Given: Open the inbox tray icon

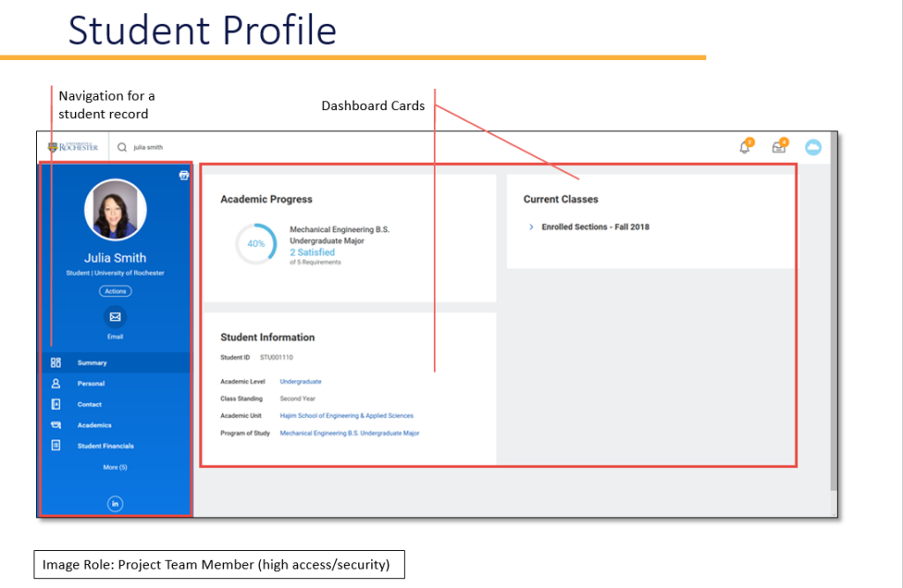Looking at the screenshot, I should (x=779, y=147).
